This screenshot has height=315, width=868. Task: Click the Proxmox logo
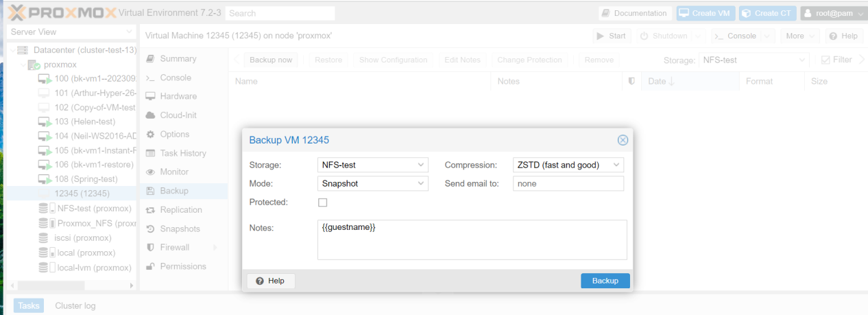pos(62,12)
